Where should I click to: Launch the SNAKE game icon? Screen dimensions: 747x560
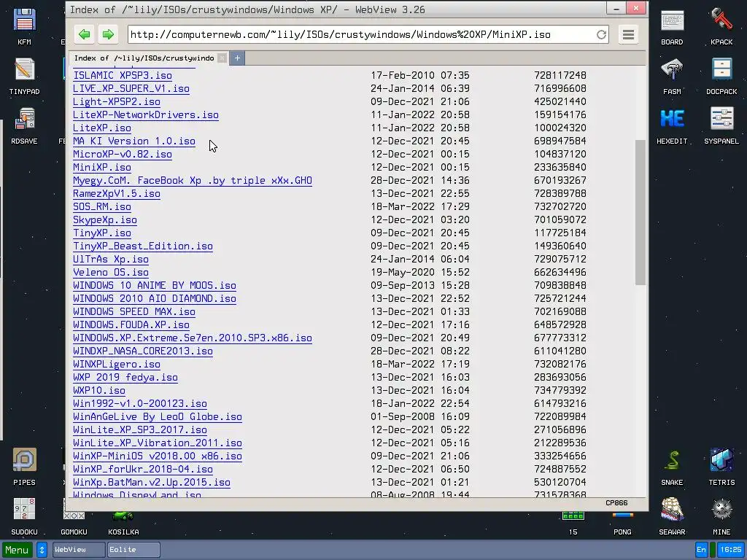(672, 467)
